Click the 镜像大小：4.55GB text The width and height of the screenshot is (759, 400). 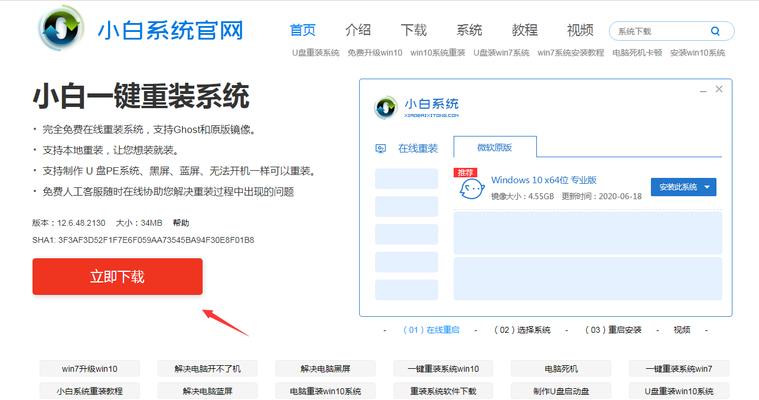(x=522, y=196)
